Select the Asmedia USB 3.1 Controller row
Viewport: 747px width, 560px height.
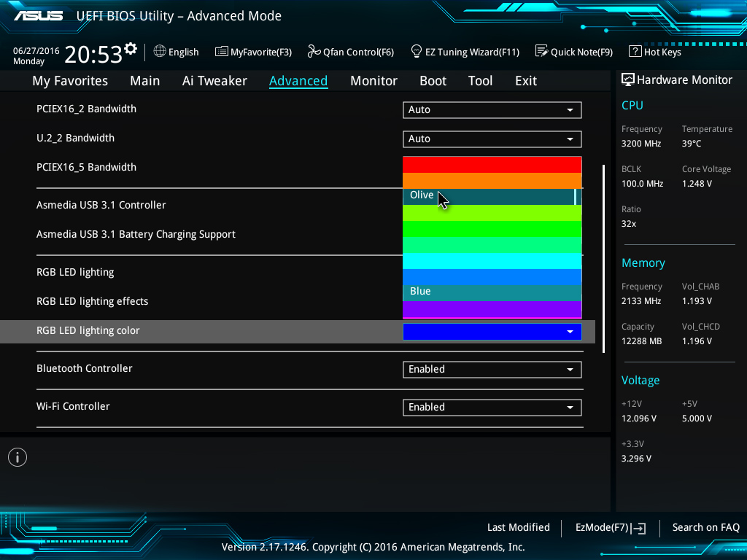click(x=101, y=205)
